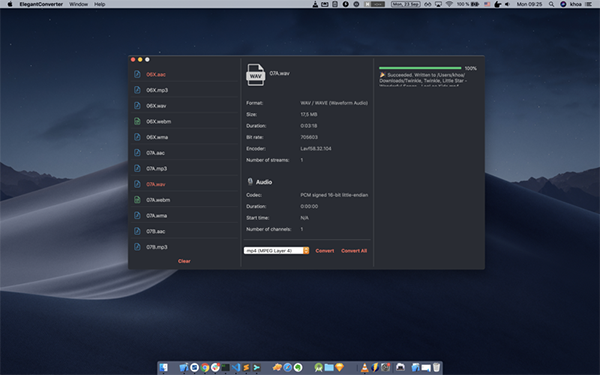Open the mp4 output format dropdown
This screenshot has width=600, height=375.
[276, 251]
